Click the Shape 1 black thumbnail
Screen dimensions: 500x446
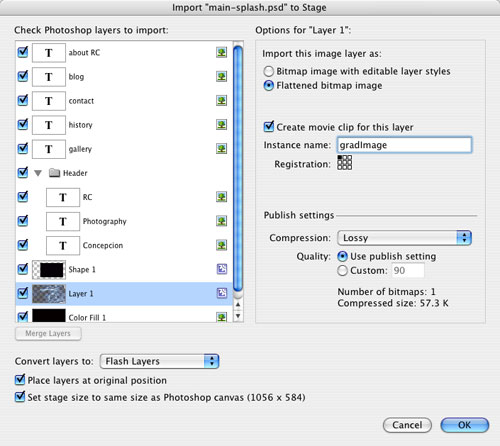pyautogui.click(x=49, y=270)
